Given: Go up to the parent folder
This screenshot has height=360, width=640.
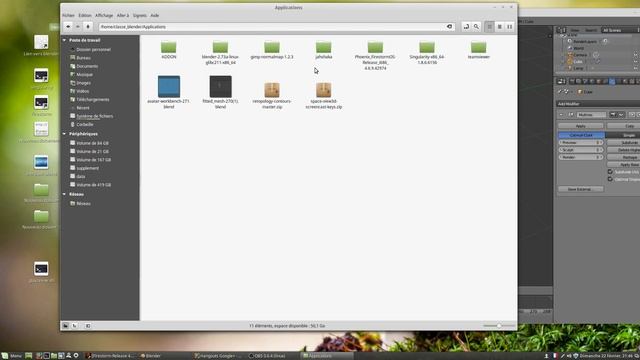Looking at the screenshot, I should tap(88, 27).
